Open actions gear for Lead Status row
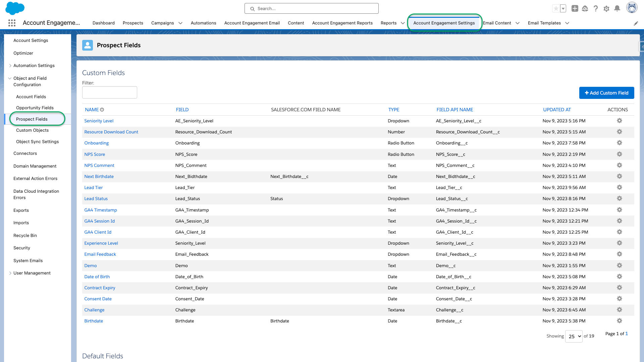This screenshot has height=362, width=644. (x=620, y=198)
